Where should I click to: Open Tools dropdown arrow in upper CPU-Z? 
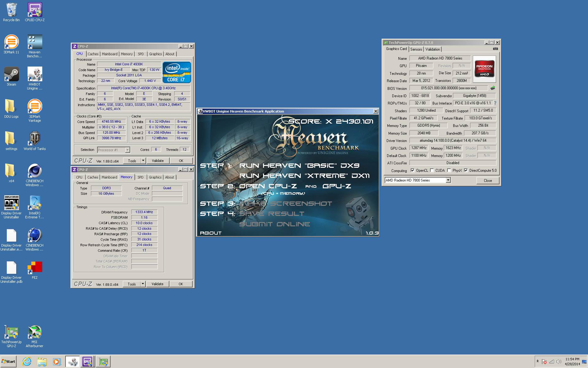coord(143,161)
